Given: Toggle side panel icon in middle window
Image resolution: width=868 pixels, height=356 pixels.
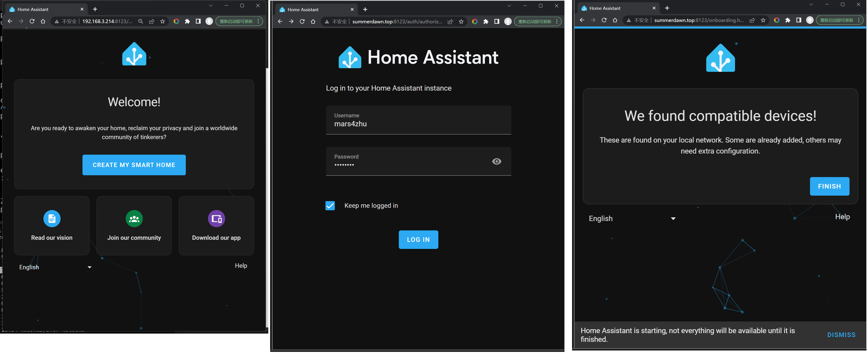Looking at the screenshot, I should 497,22.
